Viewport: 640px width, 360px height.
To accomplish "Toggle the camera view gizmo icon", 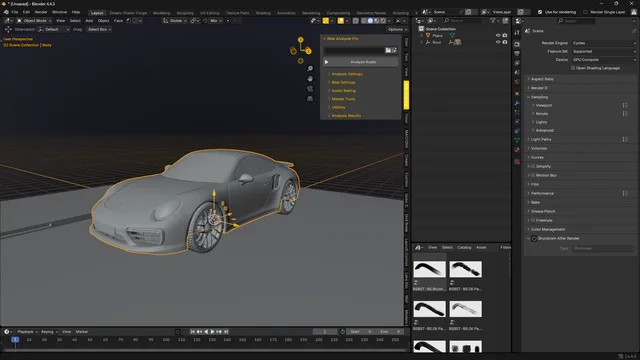I will coord(310,89).
